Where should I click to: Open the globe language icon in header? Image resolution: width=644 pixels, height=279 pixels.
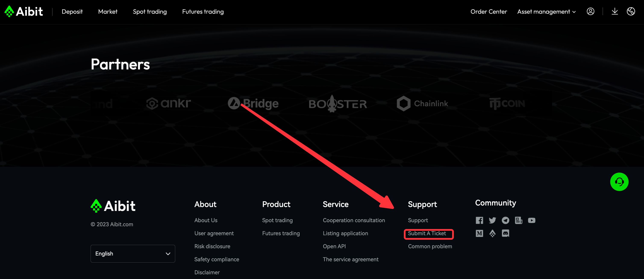631,12
